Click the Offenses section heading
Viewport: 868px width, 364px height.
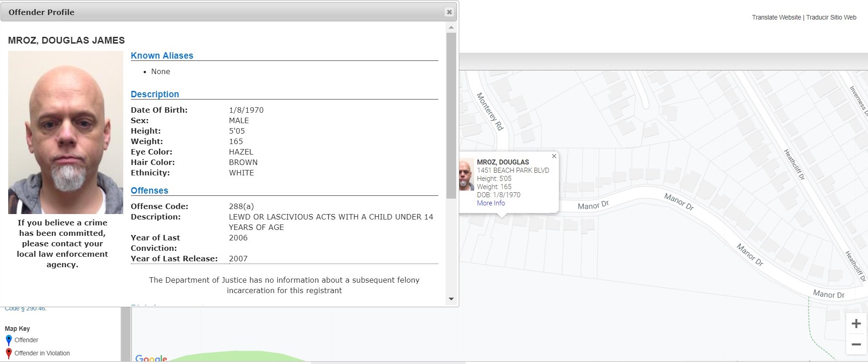[150, 190]
